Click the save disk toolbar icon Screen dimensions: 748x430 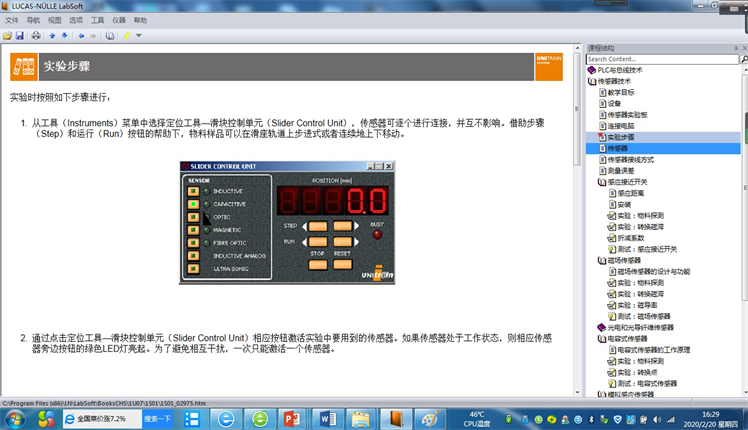coord(21,35)
